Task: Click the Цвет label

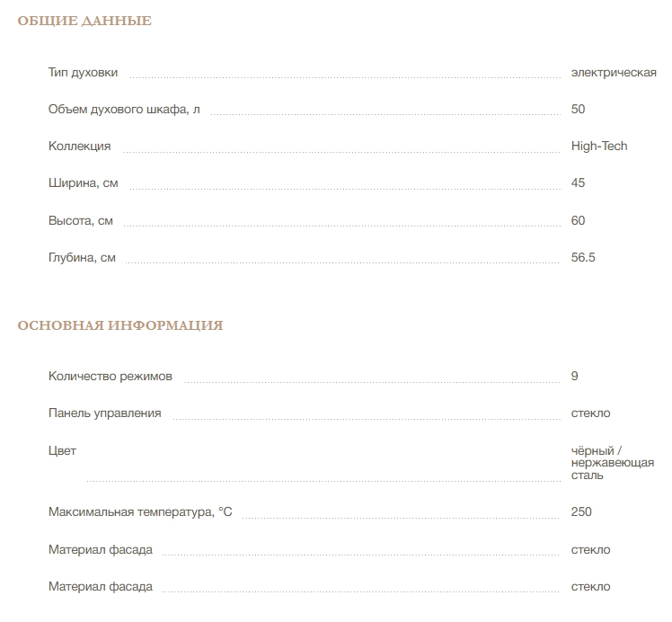Action: (x=62, y=450)
